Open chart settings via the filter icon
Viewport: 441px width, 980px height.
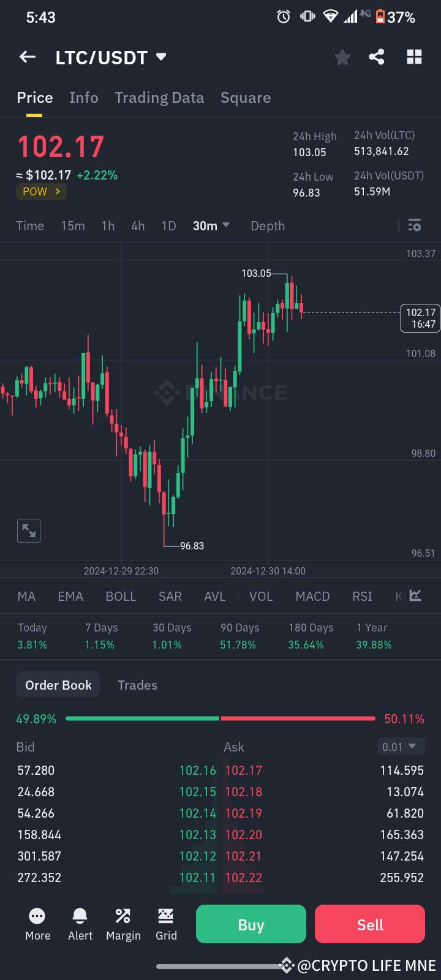coord(414,225)
